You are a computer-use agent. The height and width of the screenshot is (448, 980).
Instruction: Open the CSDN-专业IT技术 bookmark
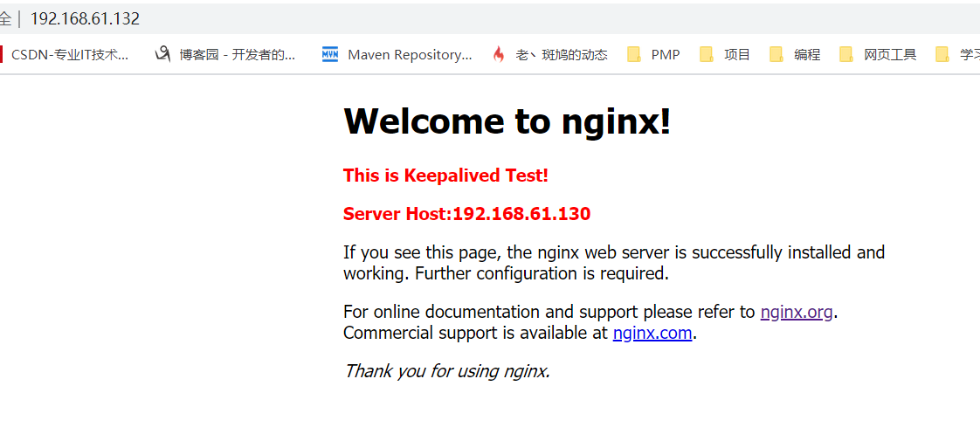pyautogui.click(x=70, y=54)
